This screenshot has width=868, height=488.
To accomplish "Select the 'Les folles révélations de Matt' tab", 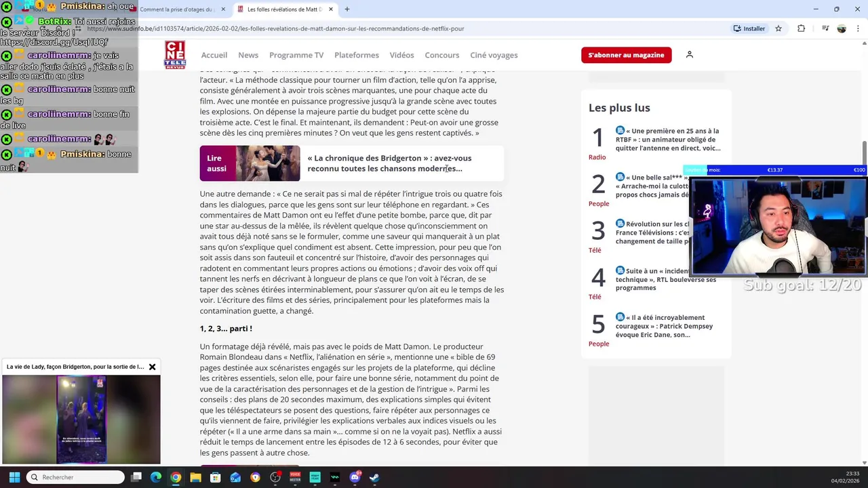I will point(285,9).
